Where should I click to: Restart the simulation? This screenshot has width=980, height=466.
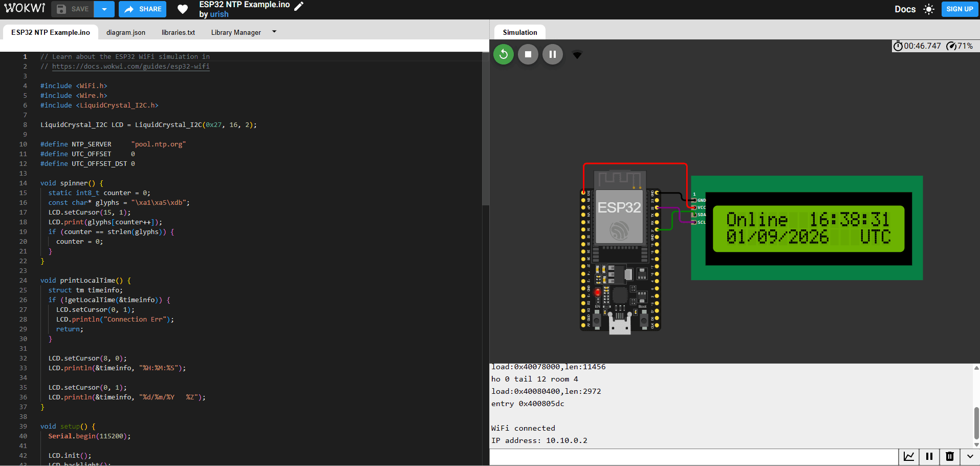click(x=504, y=54)
